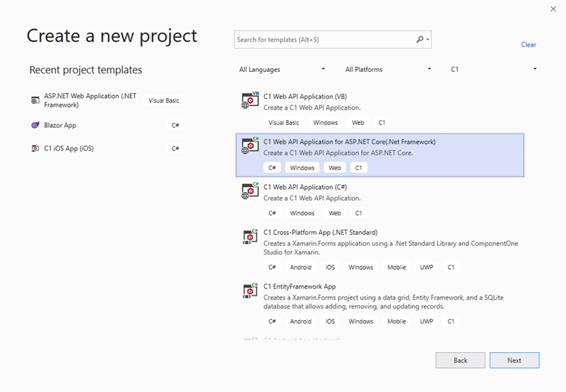Select C1 EntityFramework App template title
This screenshot has width=566, height=392.
pos(300,287)
